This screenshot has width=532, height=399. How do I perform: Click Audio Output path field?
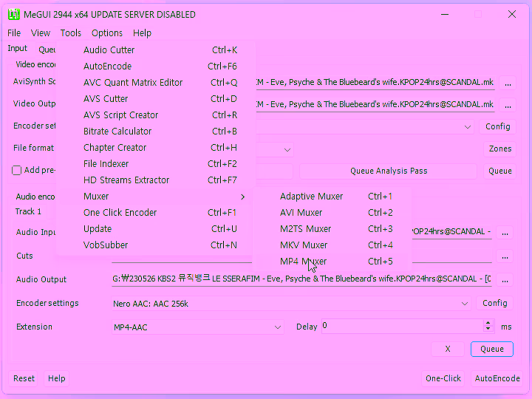coord(301,279)
